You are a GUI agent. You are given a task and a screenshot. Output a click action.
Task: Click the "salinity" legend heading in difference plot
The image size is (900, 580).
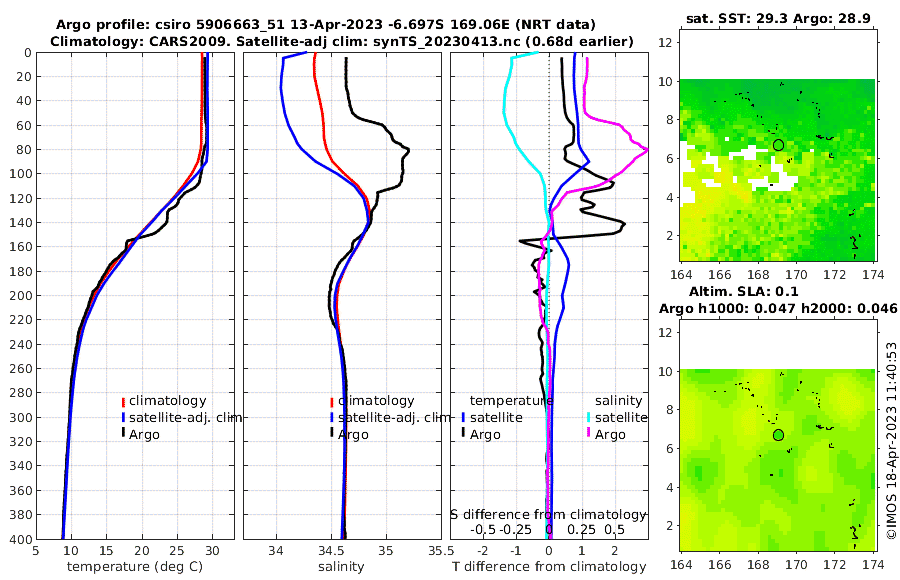(x=618, y=401)
